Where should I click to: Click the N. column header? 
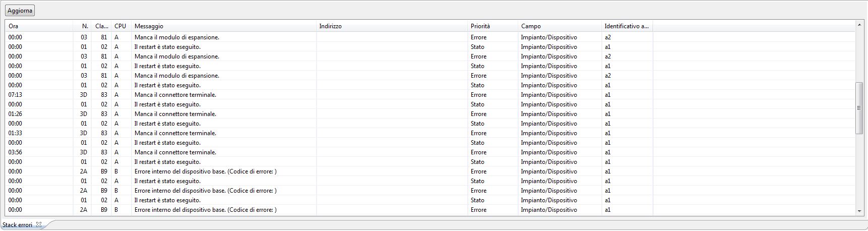(82, 26)
